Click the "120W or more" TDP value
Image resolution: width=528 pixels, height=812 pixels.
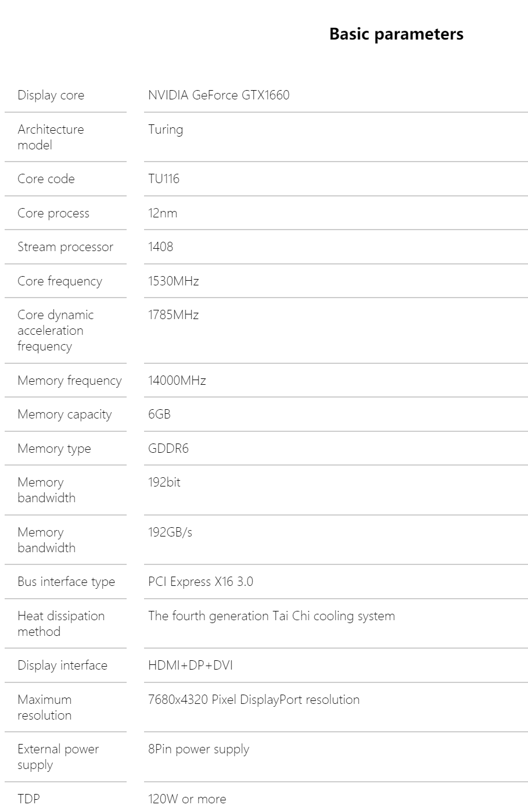(187, 799)
